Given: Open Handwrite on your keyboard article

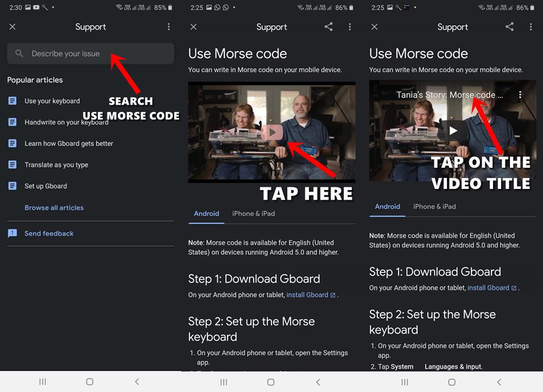Looking at the screenshot, I should [x=66, y=122].
